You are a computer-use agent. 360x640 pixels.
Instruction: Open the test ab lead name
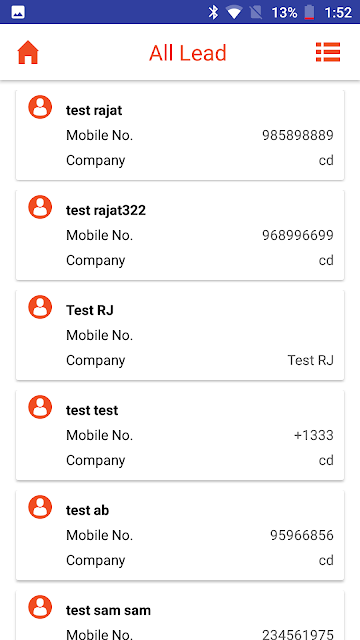coord(87,510)
